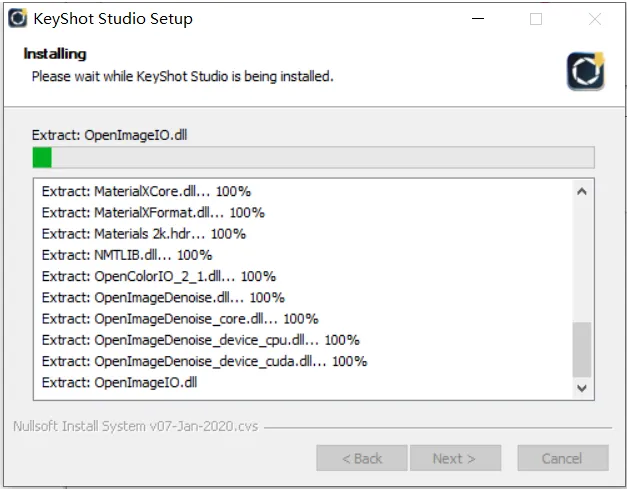
Task: Click the maximize window button
Action: click(536, 18)
